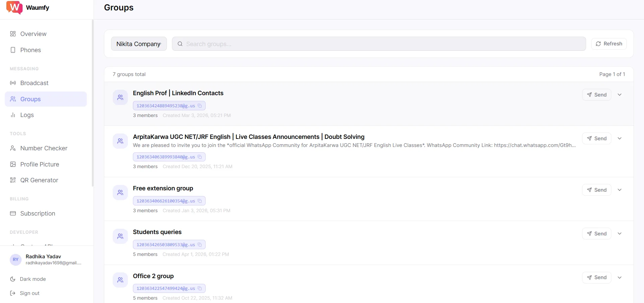The image size is (644, 303).
Task: Open the Nikita Company dropdown
Action: (x=139, y=44)
